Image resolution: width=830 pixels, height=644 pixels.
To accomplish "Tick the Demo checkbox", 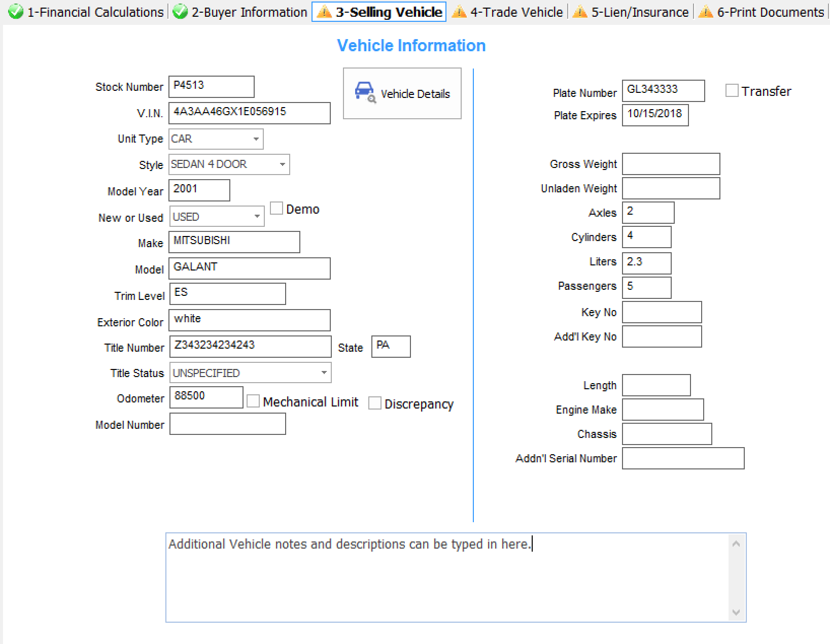I will [276, 209].
